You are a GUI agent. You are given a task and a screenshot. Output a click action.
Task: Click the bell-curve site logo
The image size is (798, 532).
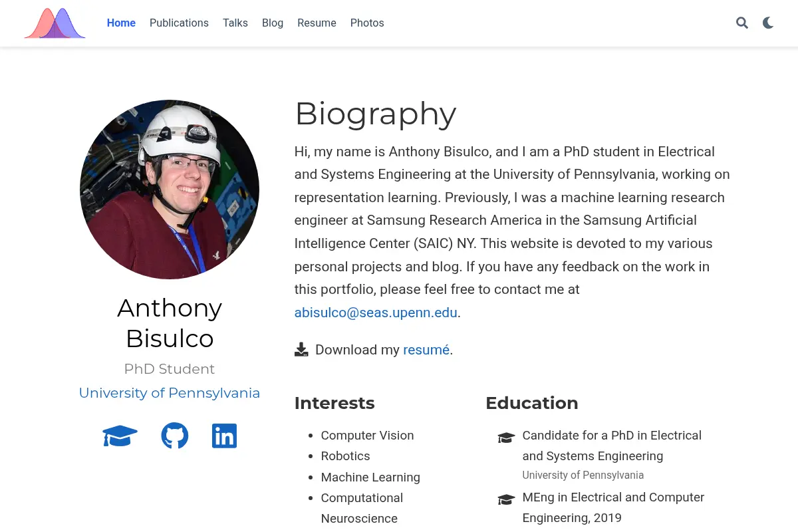[55, 23]
